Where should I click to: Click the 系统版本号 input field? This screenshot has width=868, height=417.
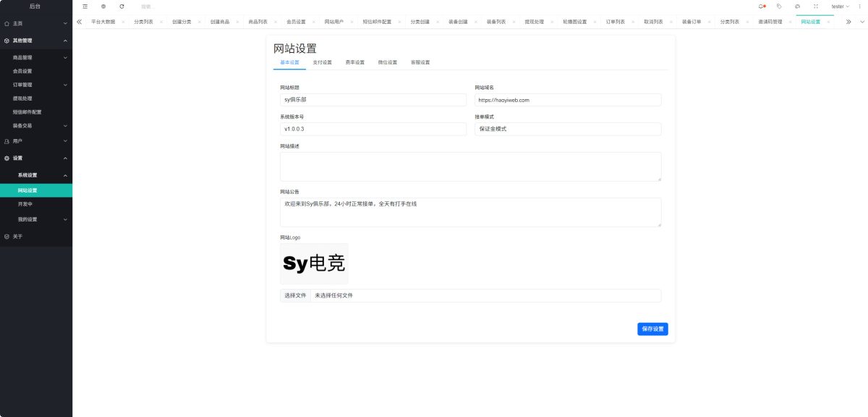click(373, 129)
